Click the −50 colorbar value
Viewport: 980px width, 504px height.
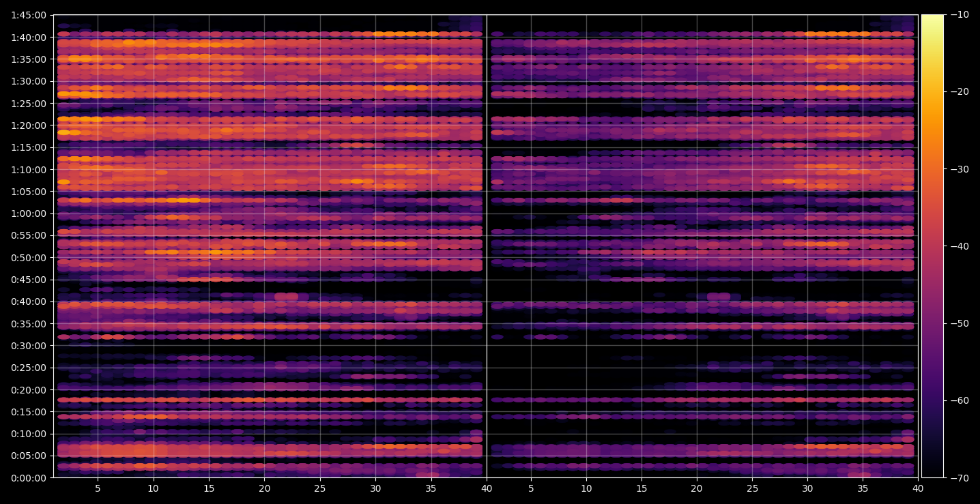(x=960, y=323)
